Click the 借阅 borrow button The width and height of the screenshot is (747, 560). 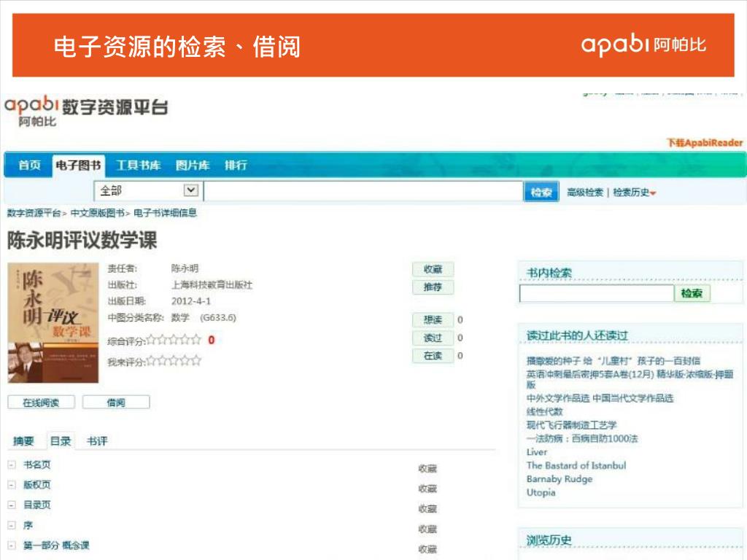(x=116, y=402)
